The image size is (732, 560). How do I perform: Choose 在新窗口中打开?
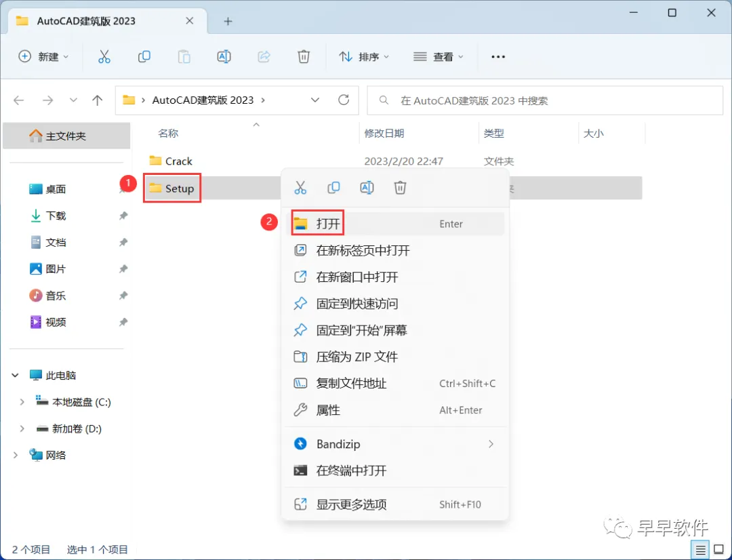(395, 277)
